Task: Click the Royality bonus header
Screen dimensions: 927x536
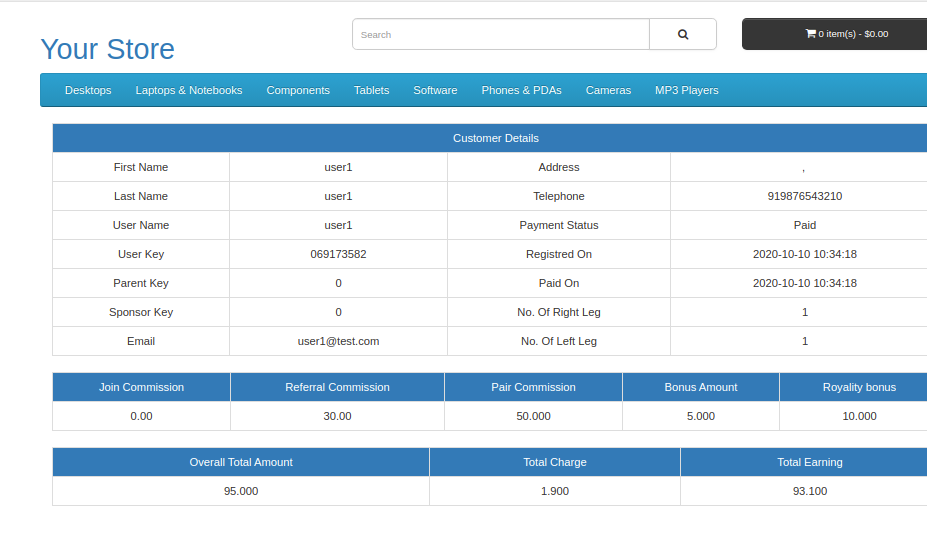Action: pyautogui.click(x=859, y=387)
